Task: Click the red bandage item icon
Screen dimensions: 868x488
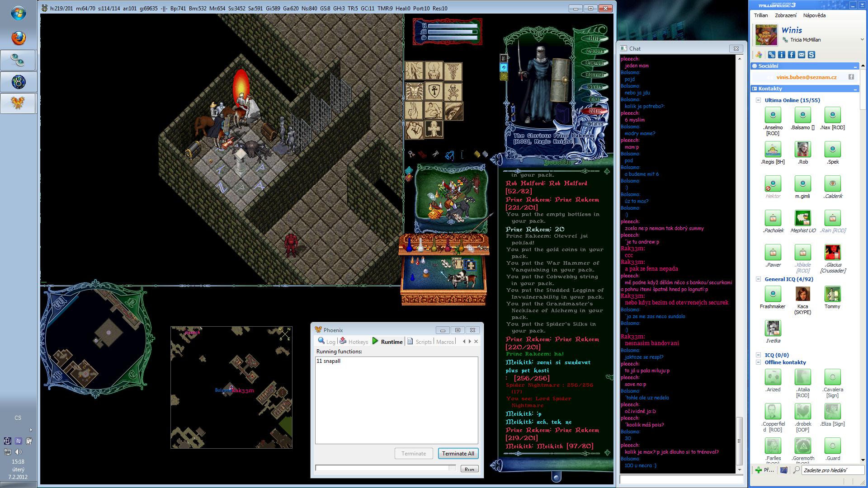Action: [422, 155]
